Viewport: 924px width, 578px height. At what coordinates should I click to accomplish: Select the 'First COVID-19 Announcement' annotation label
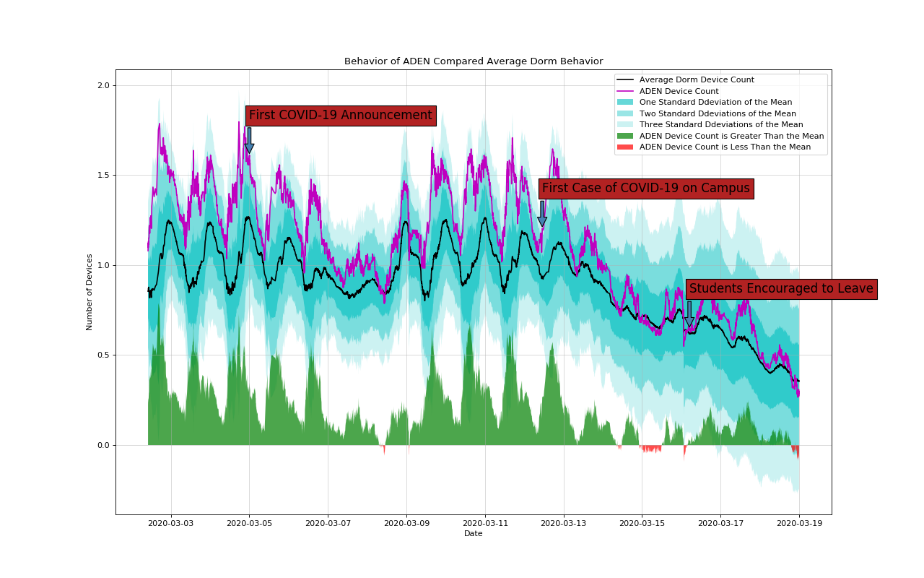[x=341, y=116]
